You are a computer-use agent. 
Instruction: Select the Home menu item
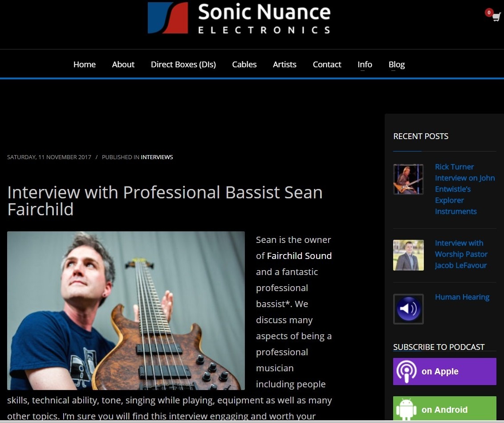pos(84,64)
